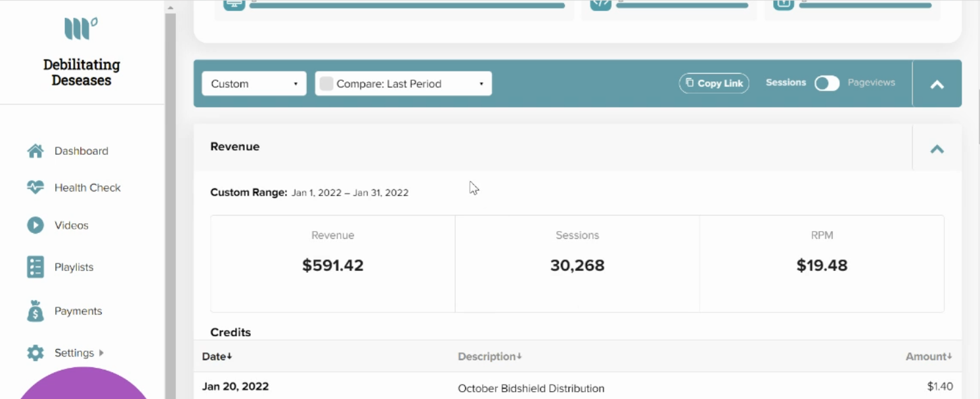Click the Credits heading
Viewport: 980px width, 399px height.
[231, 332]
